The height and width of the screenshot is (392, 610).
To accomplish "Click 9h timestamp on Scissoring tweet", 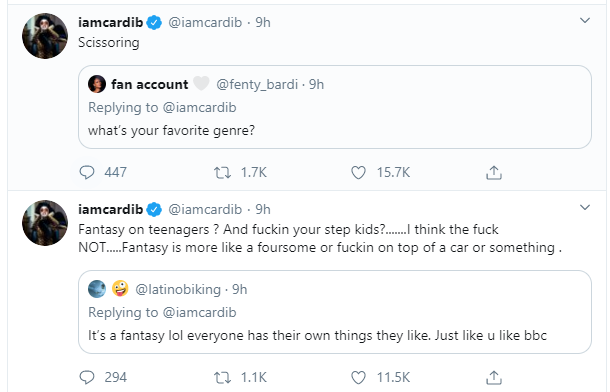I will click(x=263, y=23).
